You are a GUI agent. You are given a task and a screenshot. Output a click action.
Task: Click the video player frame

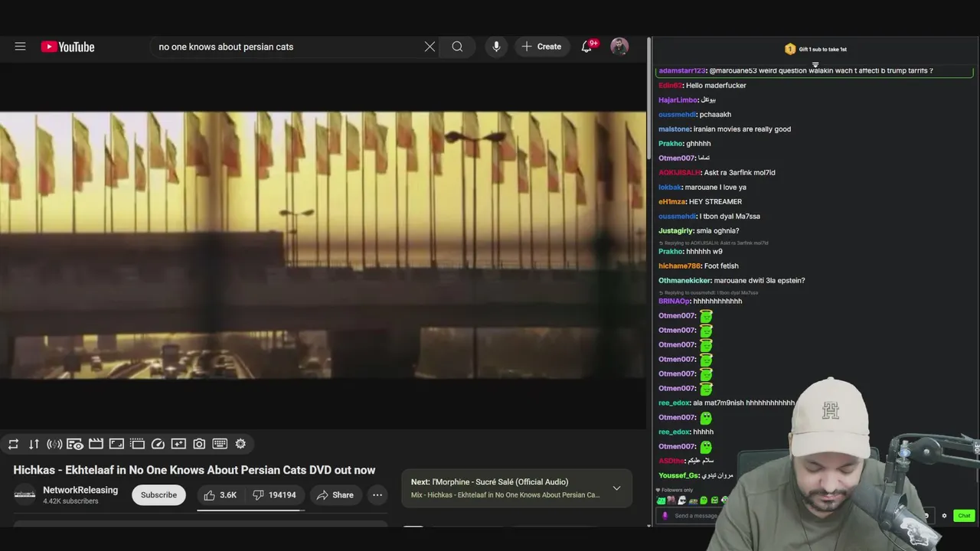pos(323,245)
